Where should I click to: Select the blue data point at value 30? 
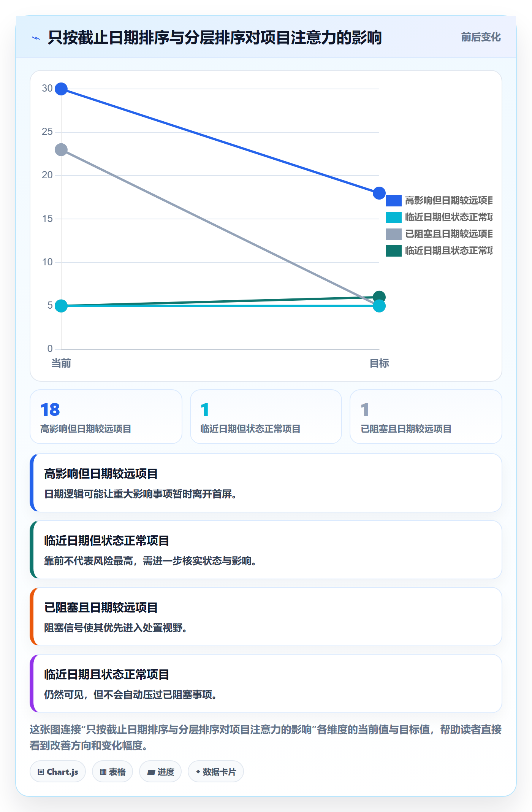pyautogui.click(x=61, y=89)
